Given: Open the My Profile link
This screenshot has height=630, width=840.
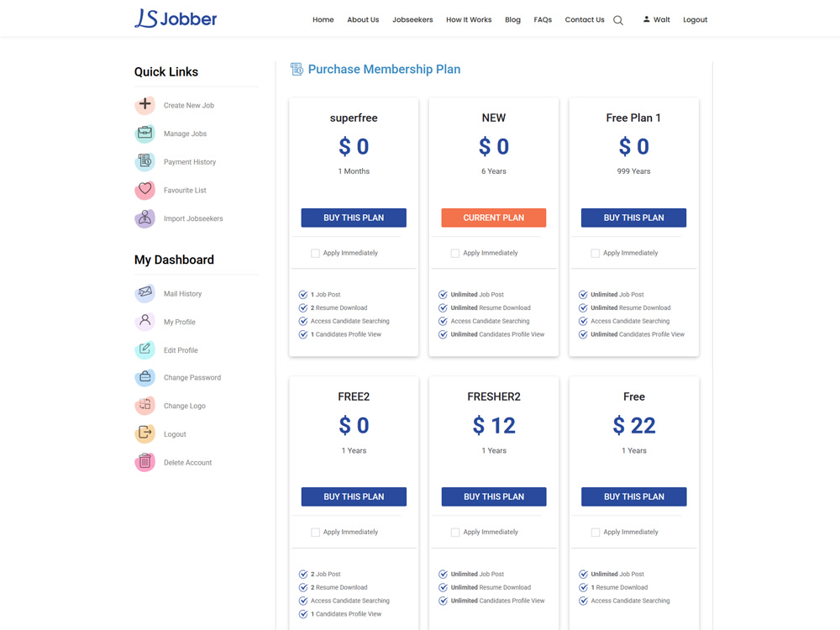Looking at the screenshot, I should click(180, 322).
